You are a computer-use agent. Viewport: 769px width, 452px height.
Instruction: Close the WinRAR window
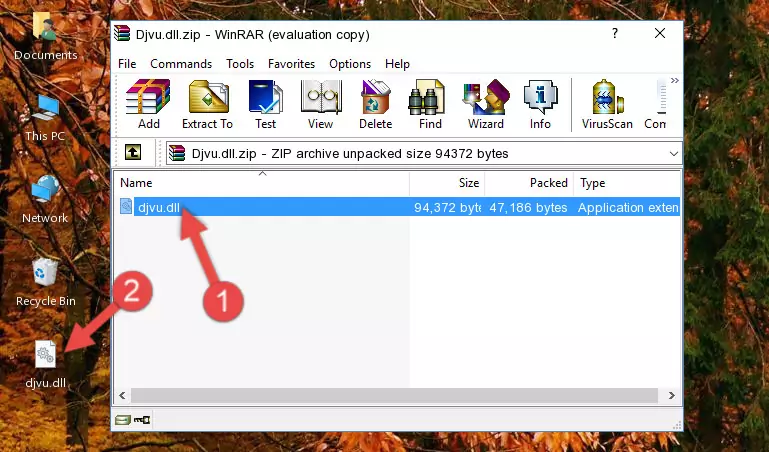[660, 33]
